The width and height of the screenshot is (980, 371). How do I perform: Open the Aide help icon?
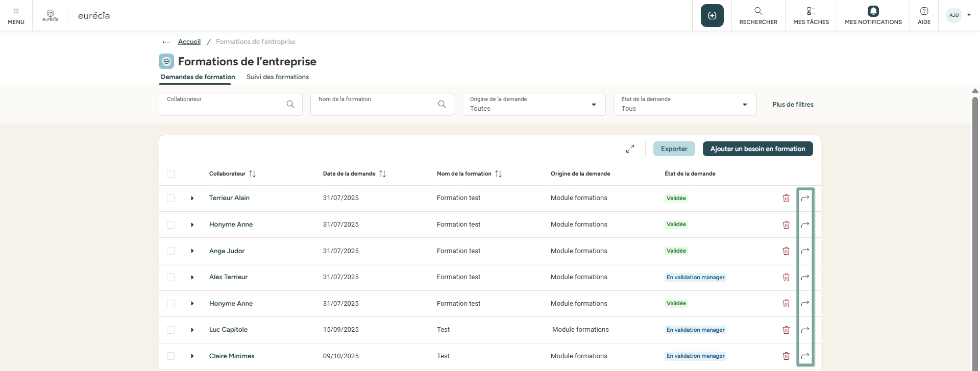924,11
